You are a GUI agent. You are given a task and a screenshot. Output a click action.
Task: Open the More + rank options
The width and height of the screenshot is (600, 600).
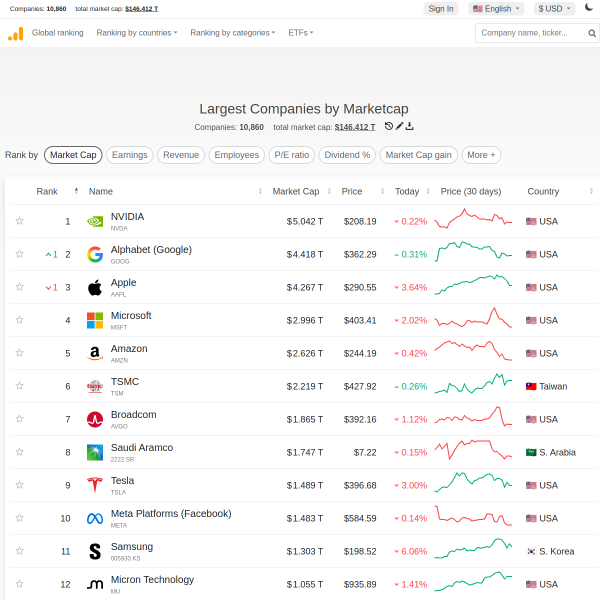pyautogui.click(x=481, y=155)
